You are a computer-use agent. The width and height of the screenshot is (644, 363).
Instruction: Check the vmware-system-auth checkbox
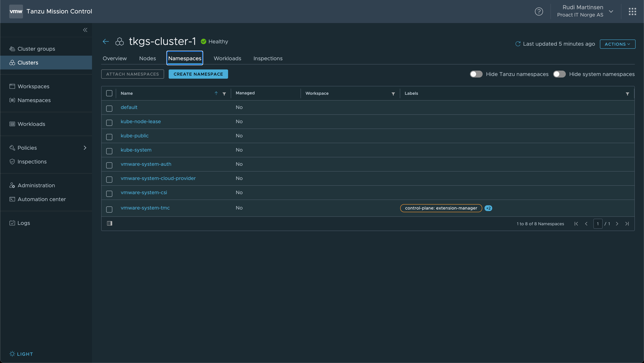pos(109,165)
